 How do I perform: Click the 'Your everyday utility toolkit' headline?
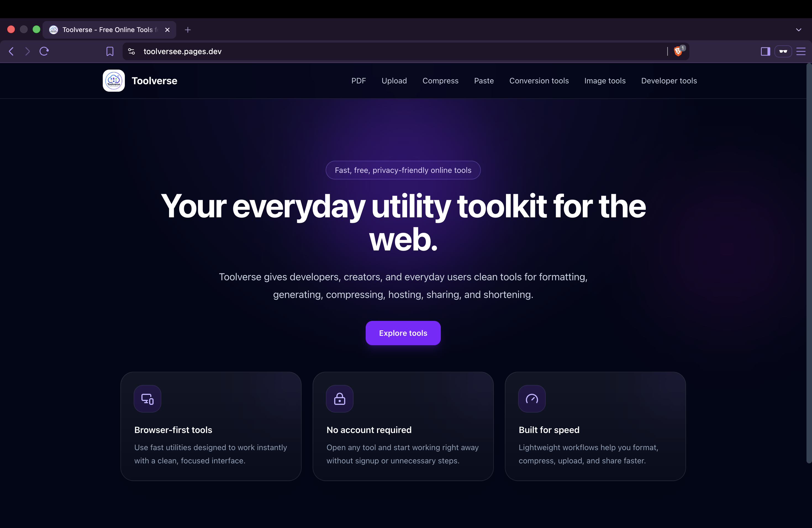[403, 223]
